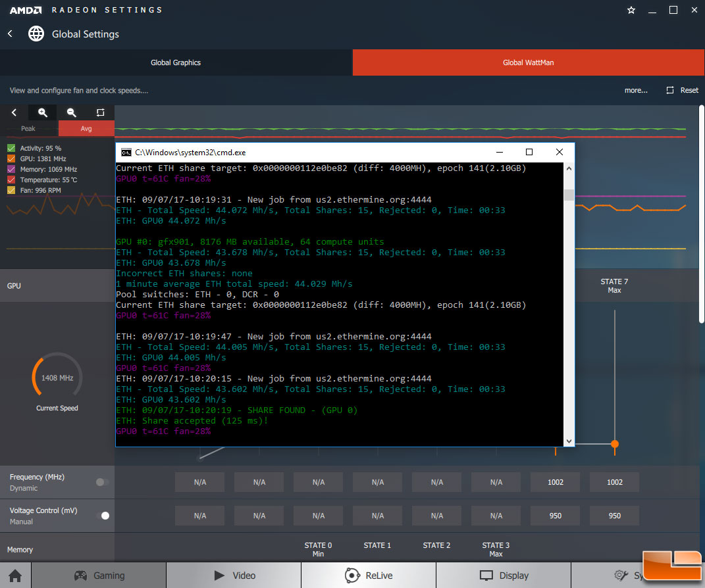Click the Reset icon near top right

(670, 90)
